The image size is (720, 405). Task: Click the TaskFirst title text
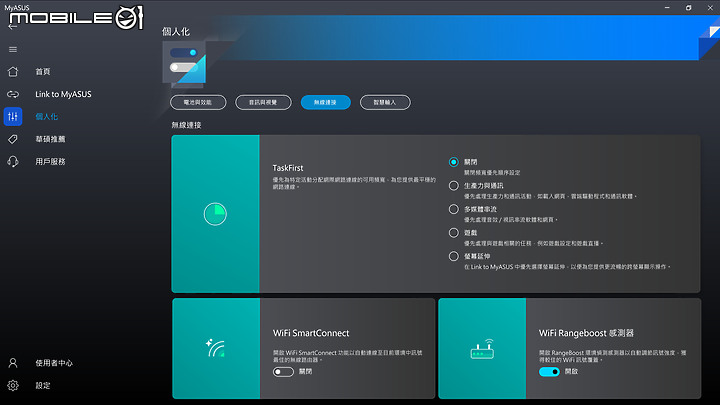coord(288,168)
